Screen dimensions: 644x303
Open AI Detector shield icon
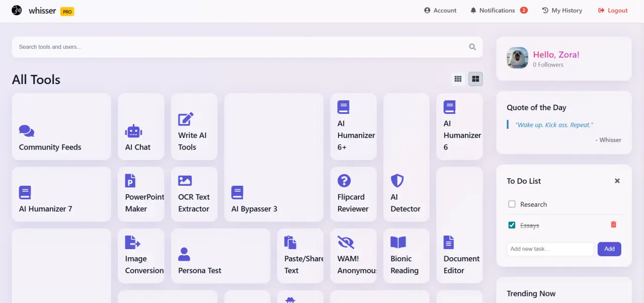pyautogui.click(x=397, y=181)
